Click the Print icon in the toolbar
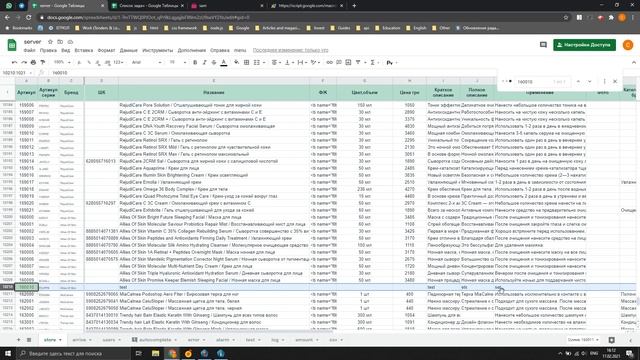640x360 pixels. pos(33,62)
